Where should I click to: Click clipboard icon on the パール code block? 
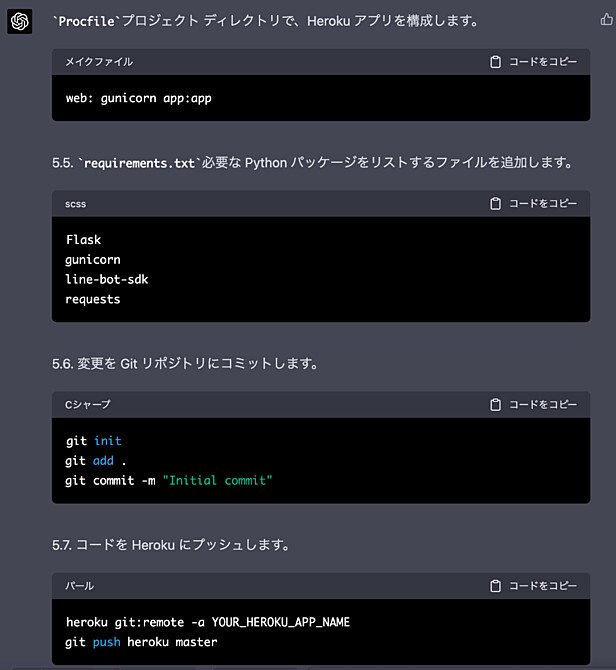click(x=495, y=586)
